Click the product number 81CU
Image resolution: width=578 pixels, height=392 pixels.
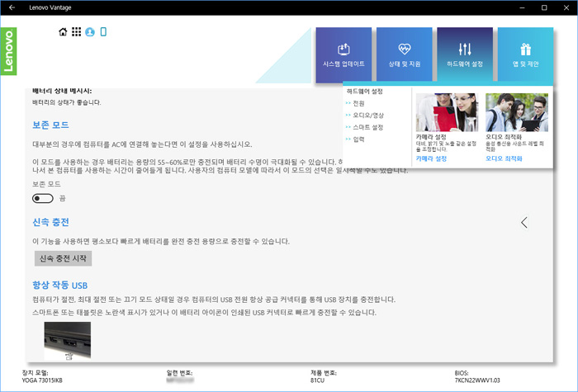click(x=317, y=380)
